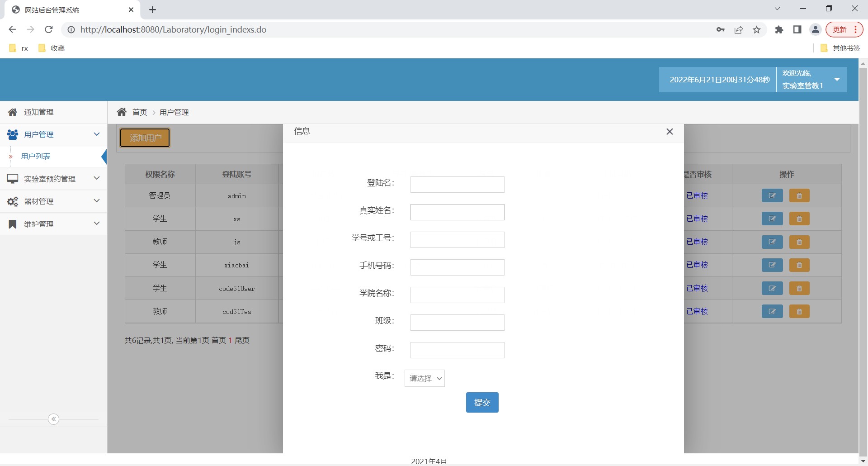This screenshot has height=466, width=868.
Task: Click the 管理员 role cell
Action: click(x=160, y=195)
